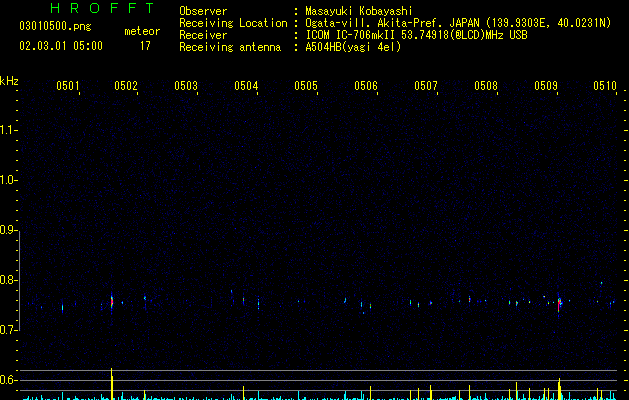Click the date stamp 02.03.01 05:00
The width and height of the screenshot is (629, 400).
click(61, 46)
